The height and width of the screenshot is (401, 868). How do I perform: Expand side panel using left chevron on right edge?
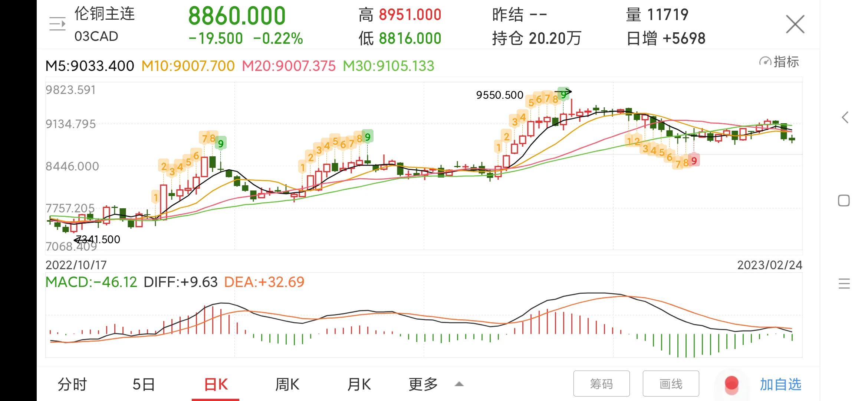point(845,118)
